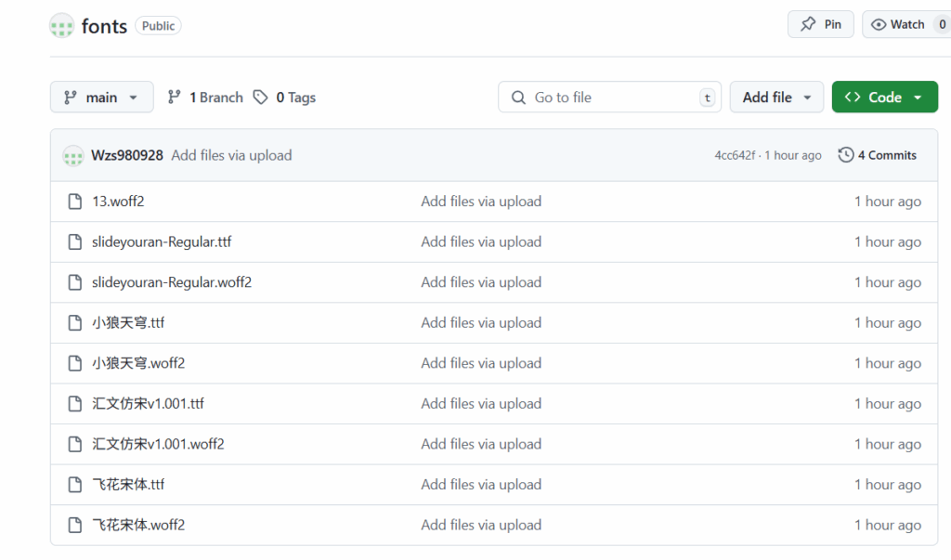Open file 飞花宋体.woff2
Viewport: 951px width, 560px height.
[x=138, y=525]
